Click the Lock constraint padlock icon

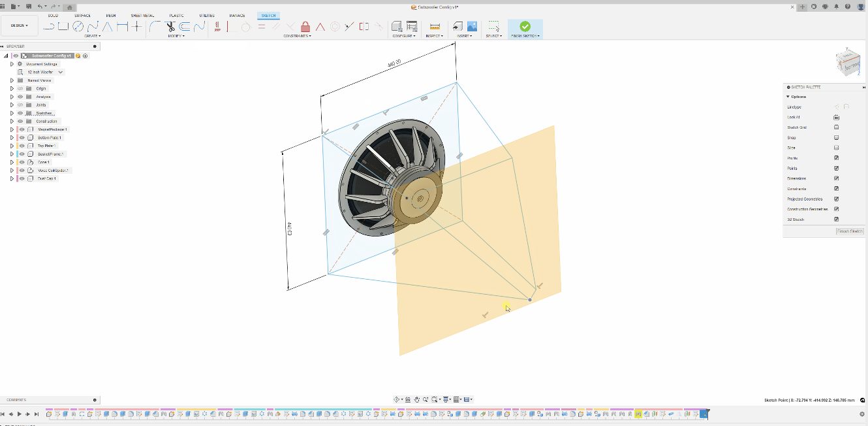305,27
